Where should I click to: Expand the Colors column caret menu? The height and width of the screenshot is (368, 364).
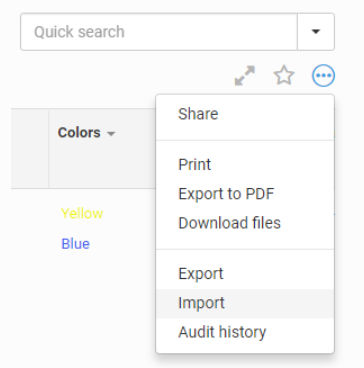coord(111,134)
